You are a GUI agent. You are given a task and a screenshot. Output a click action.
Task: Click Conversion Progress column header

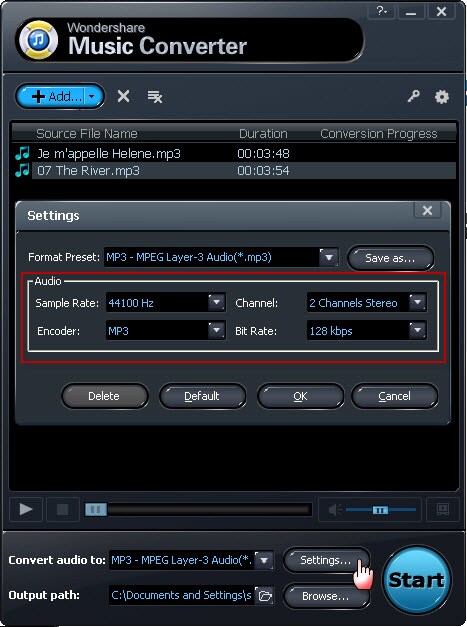pos(378,134)
